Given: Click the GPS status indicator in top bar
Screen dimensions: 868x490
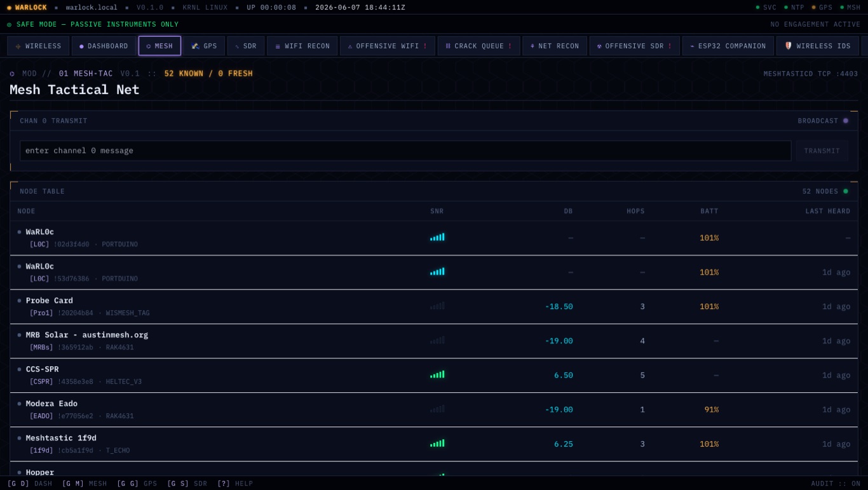Looking at the screenshot, I should coord(822,8).
